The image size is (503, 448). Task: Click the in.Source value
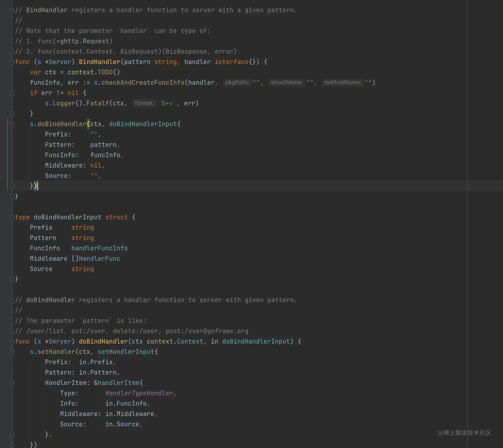(122, 424)
